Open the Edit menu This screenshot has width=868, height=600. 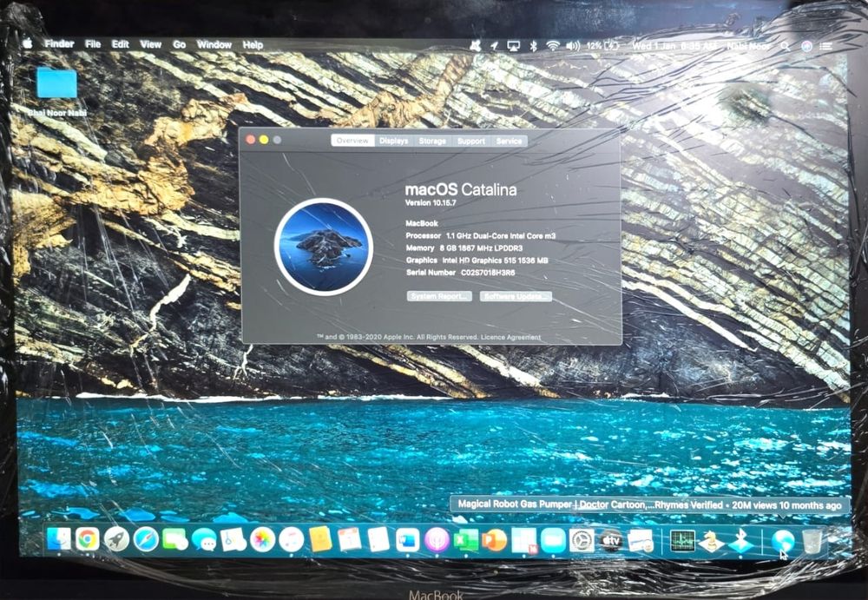120,44
